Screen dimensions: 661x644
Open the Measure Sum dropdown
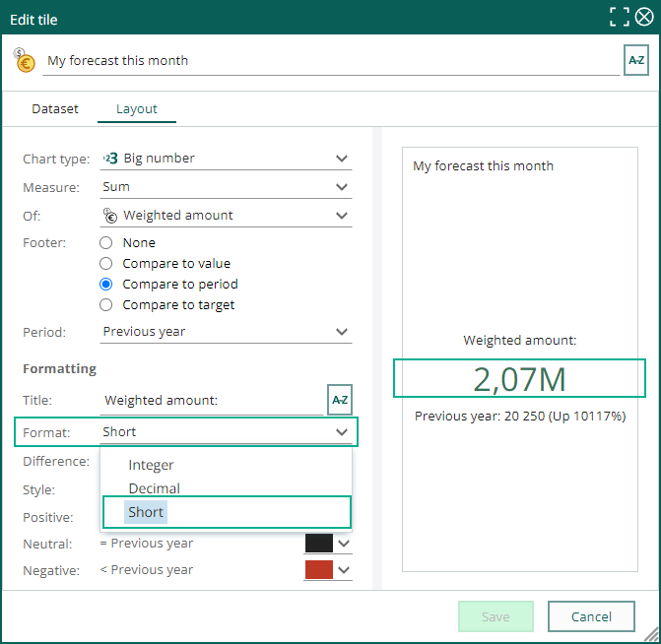[226, 187]
